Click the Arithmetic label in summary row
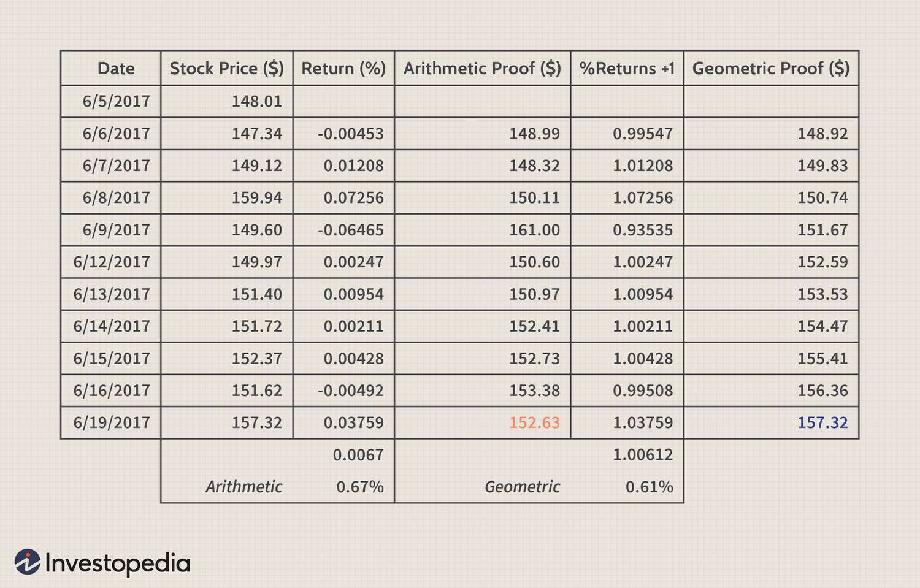 coord(243,487)
